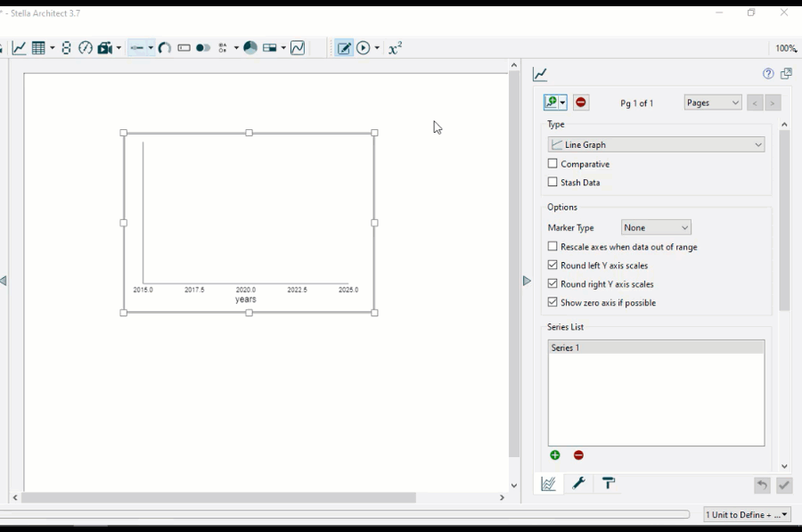Open the 1 Unit to Define dropdown

[747, 514]
